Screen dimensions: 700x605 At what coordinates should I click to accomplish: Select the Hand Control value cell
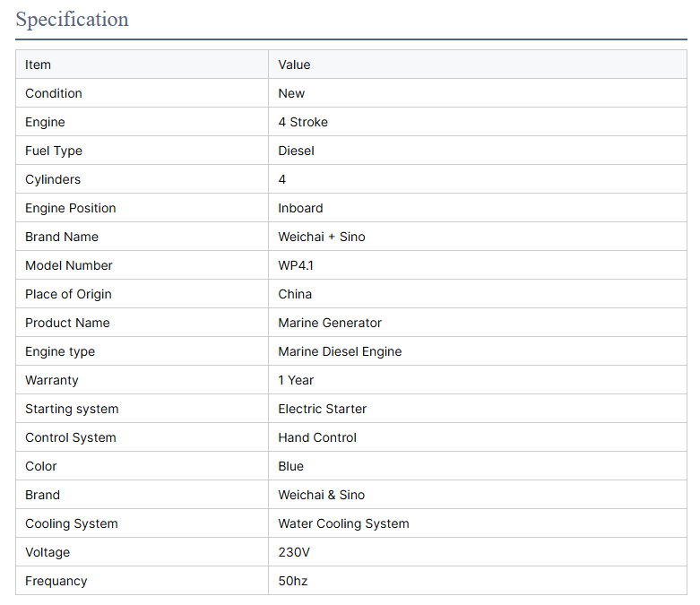coord(317,437)
